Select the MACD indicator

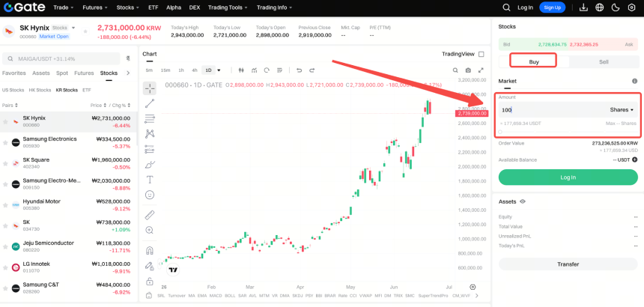point(216,296)
